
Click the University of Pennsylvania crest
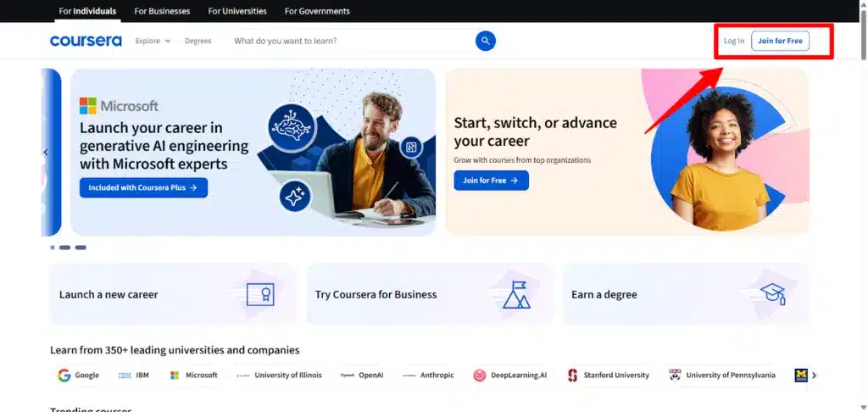(x=675, y=376)
